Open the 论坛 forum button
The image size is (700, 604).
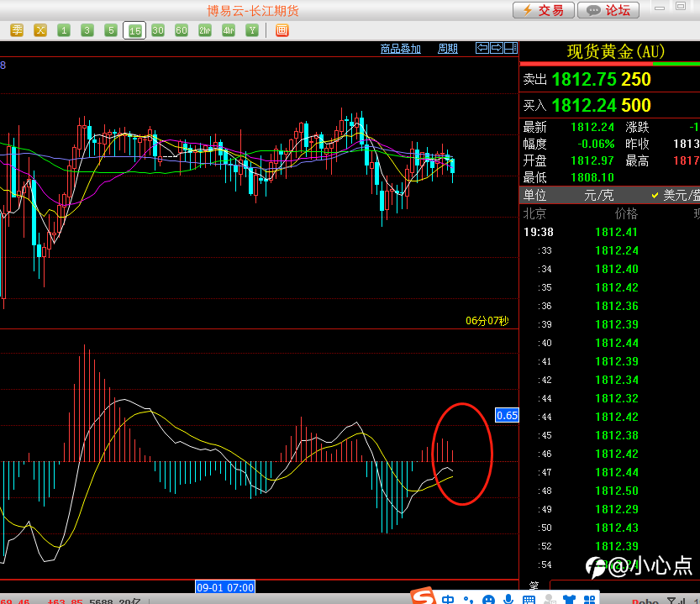pos(608,10)
